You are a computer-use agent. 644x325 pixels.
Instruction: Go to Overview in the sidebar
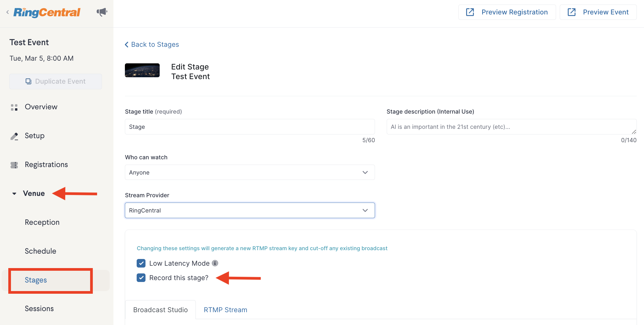(x=41, y=107)
